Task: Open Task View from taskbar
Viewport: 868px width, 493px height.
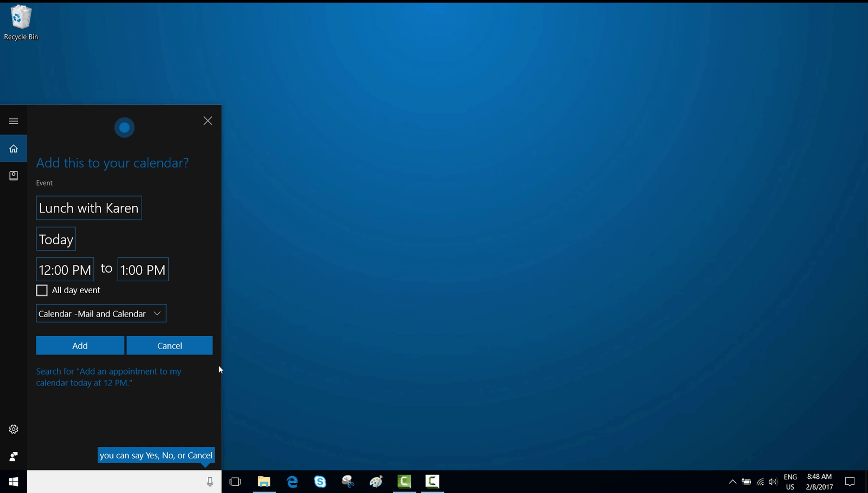Action: [x=235, y=482]
